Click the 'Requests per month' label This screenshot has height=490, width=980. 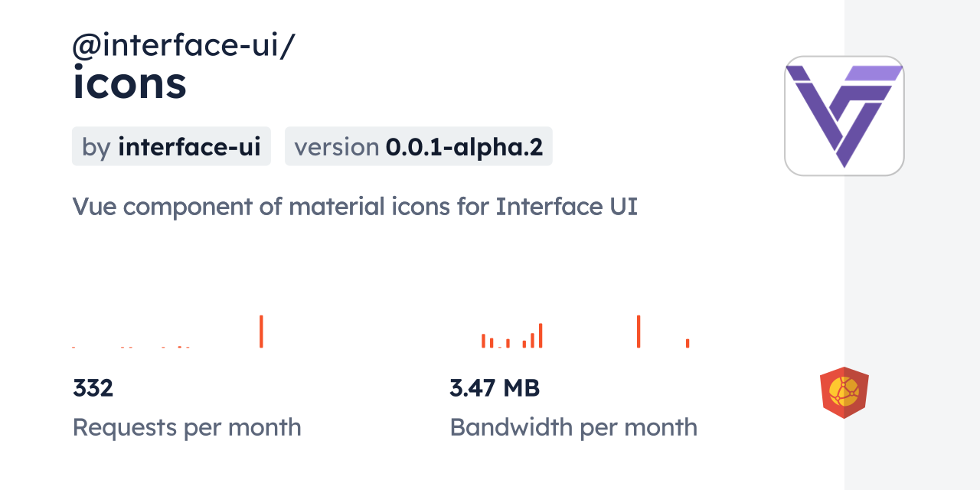point(187,427)
